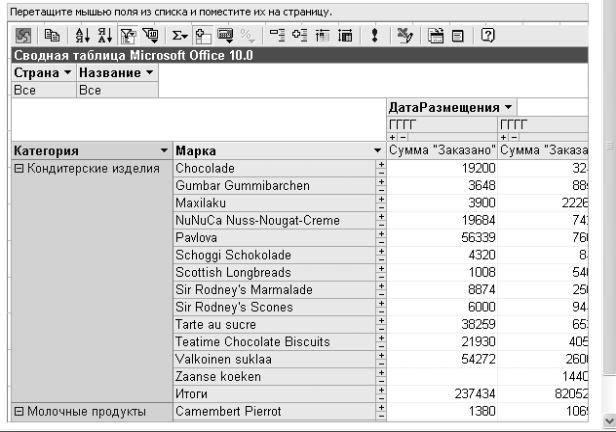Show the Field List toolbar icon
The height and width of the screenshot is (432, 616).
pyautogui.click(x=458, y=36)
